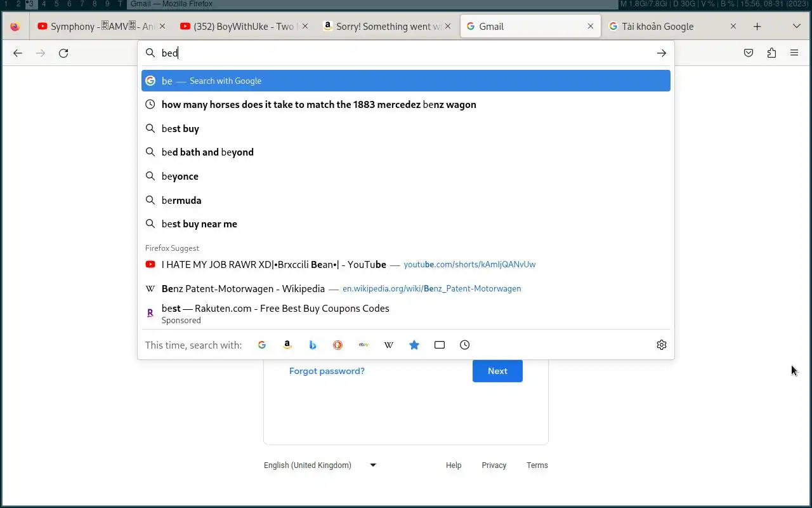Choose the 'best buy near me' suggestion
This screenshot has width=812, height=508.
406,224
